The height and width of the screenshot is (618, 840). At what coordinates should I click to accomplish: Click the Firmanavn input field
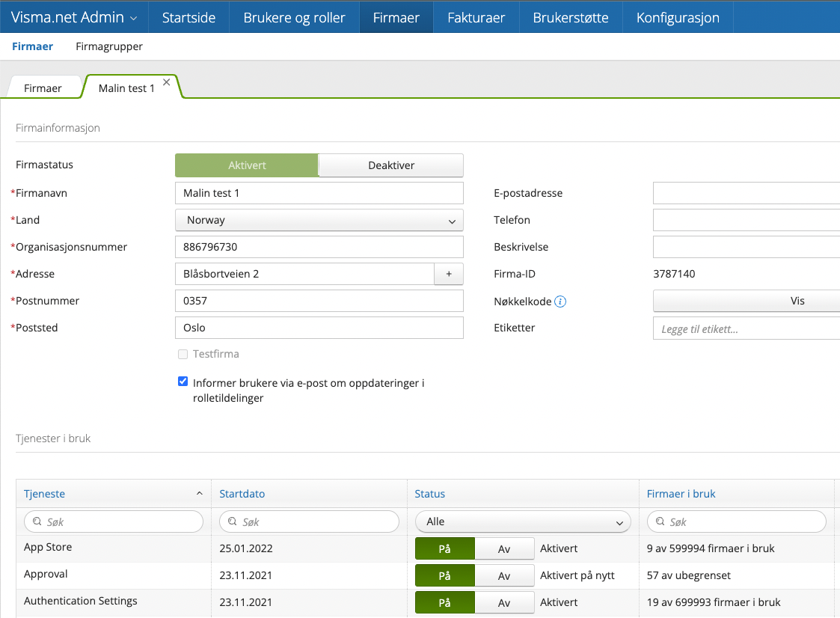(319, 193)
